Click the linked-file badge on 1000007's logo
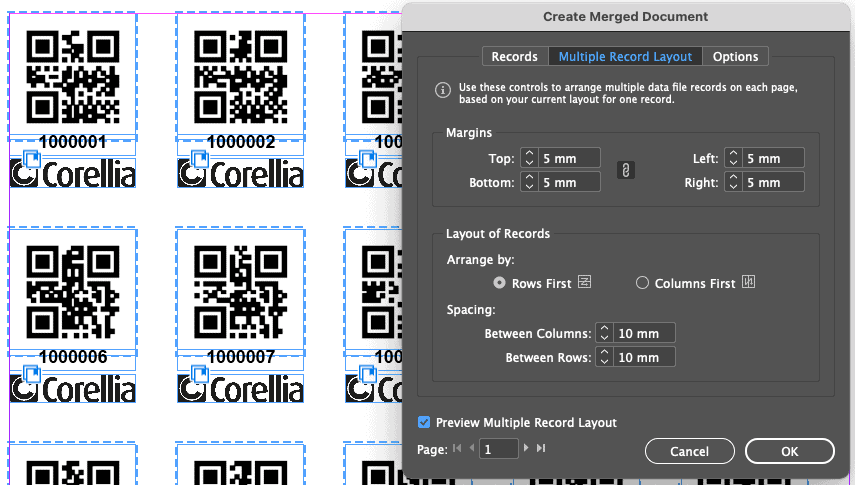The width and height of the screenshot is (855, 485). pyautogui.click(x=200, y=375)
